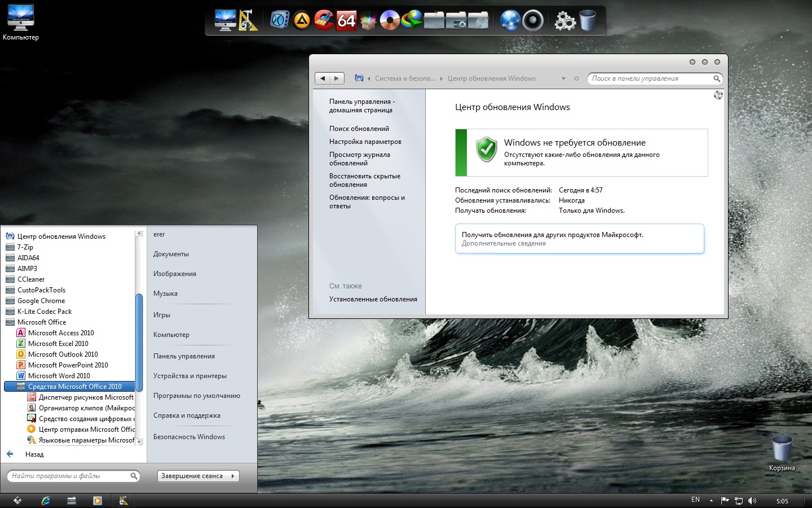This screenshot has width=812, height=508.
Task: Click the Поиск обновлений link
Action: (359, 129)
